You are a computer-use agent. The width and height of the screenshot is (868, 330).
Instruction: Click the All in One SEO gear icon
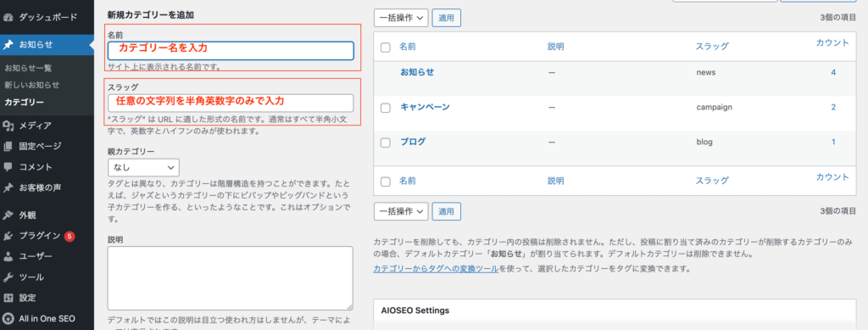pyautogui.click(x=8, y=318)
